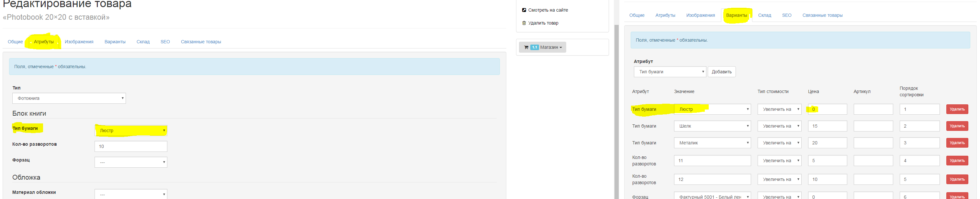
Task: Open the Тип dropdown showing Фотокнига
Action: click(69, 98)
